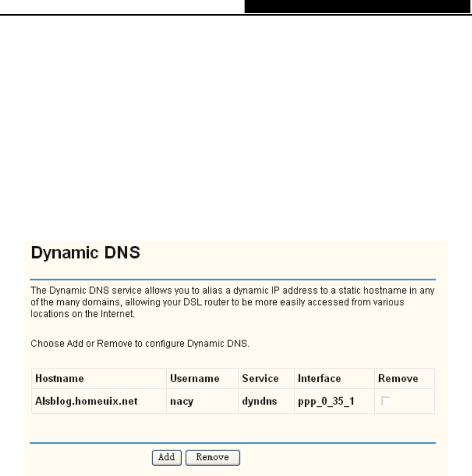Select the ppp_0_35_1 interface cell
The image size is (472, 476).
pos(334,401)
